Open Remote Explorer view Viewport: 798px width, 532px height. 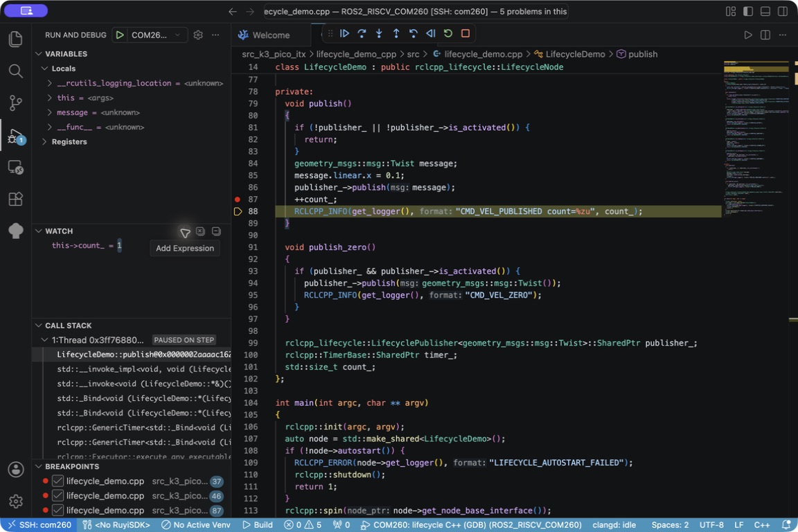(16, 168)
